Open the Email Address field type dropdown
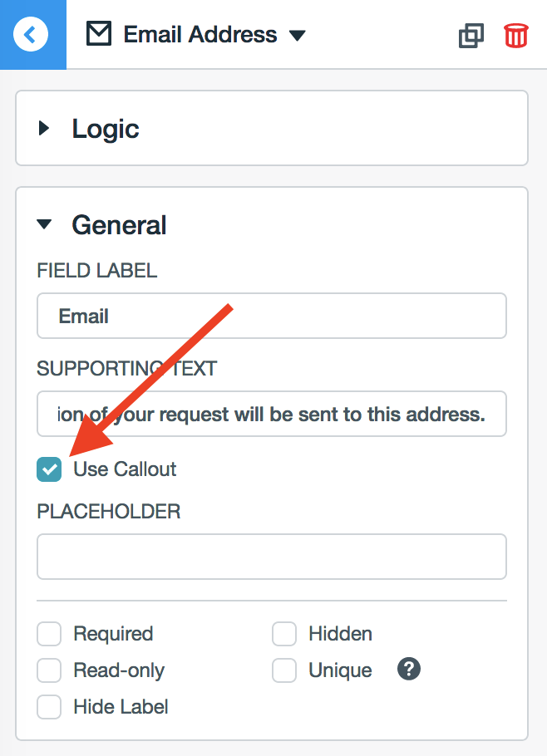The height and width of the screenshot is (756, 547). point(297,36)
